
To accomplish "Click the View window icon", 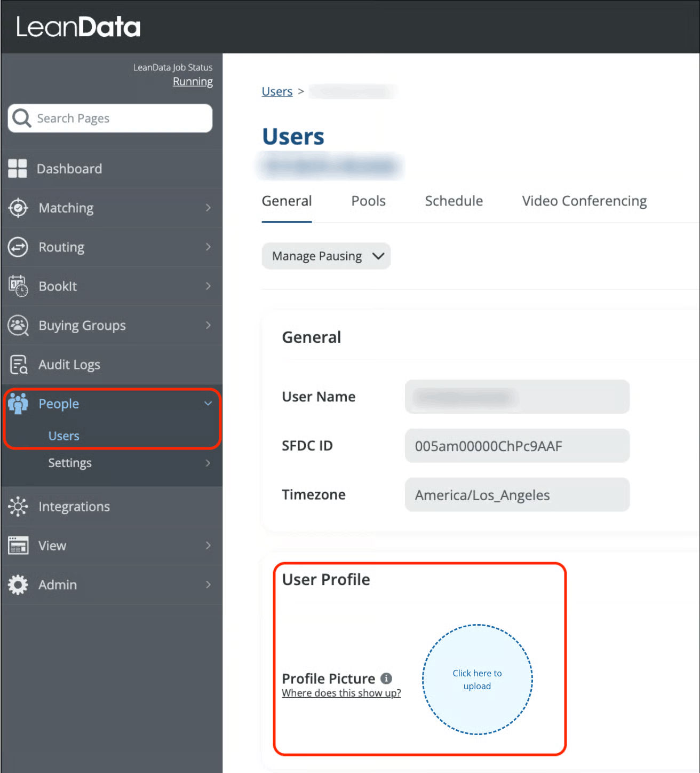I will tap(18, 546).
